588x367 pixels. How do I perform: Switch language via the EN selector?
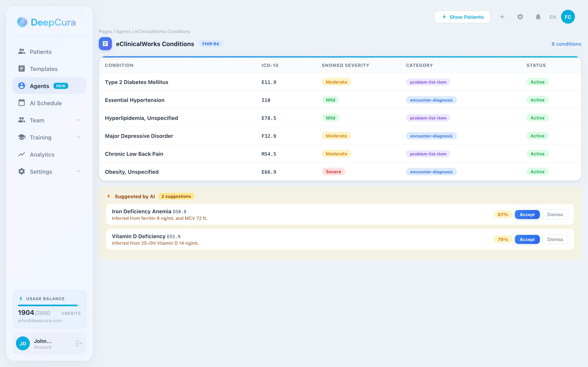tap(552, 17)
